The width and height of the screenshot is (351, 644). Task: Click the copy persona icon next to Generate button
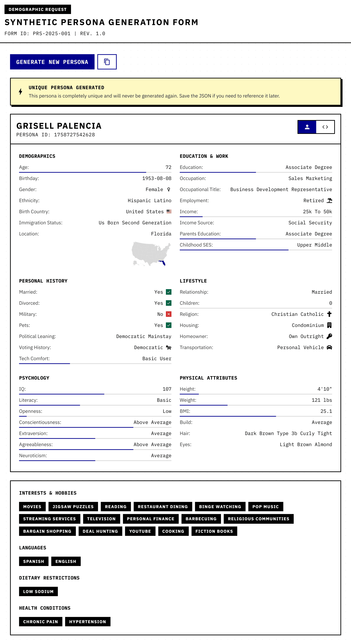pyautogui.click(x=107, y=62)
